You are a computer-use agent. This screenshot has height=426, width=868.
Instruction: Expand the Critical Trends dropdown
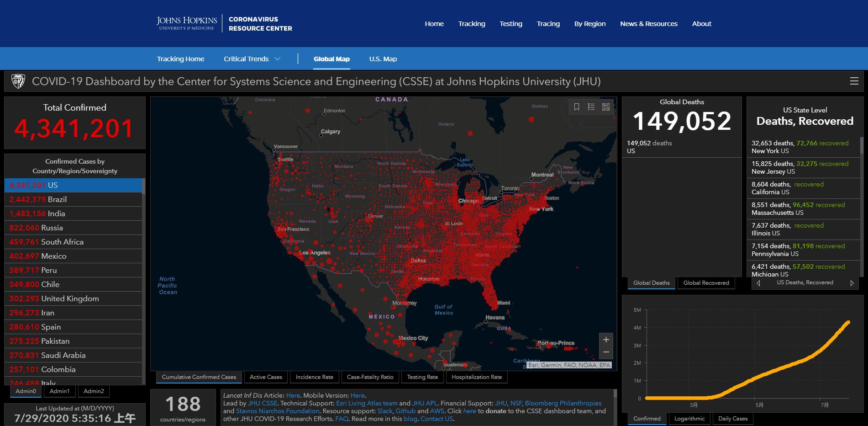click(x=252, y=59)
